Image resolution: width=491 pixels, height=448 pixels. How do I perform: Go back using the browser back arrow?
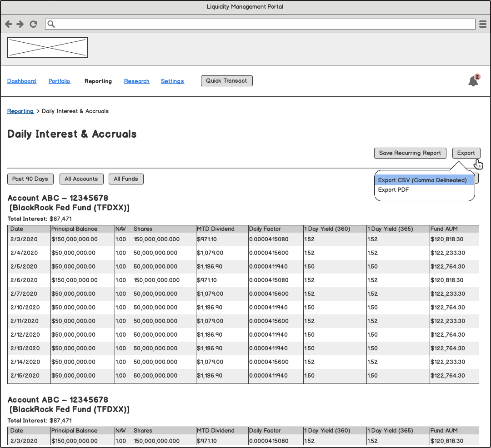point(9,24)
